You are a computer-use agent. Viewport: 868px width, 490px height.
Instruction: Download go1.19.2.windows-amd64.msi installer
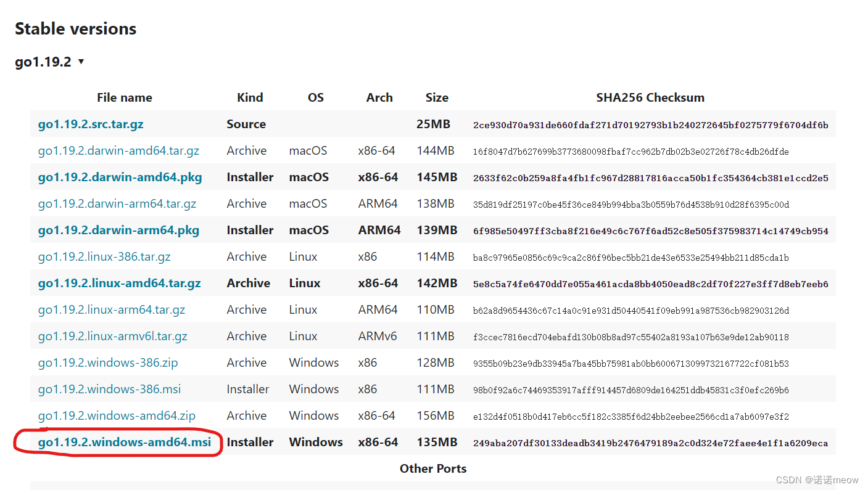click(125, 442)
